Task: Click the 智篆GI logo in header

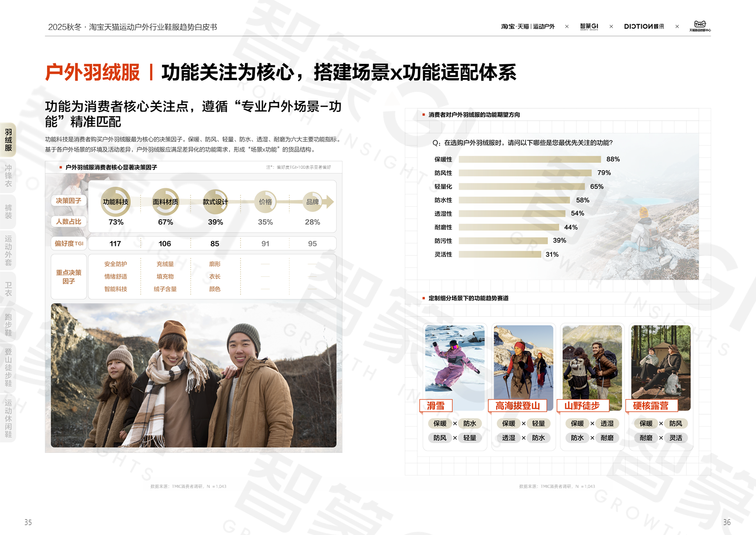Action: pyautogui.click(x=589, y=27)
